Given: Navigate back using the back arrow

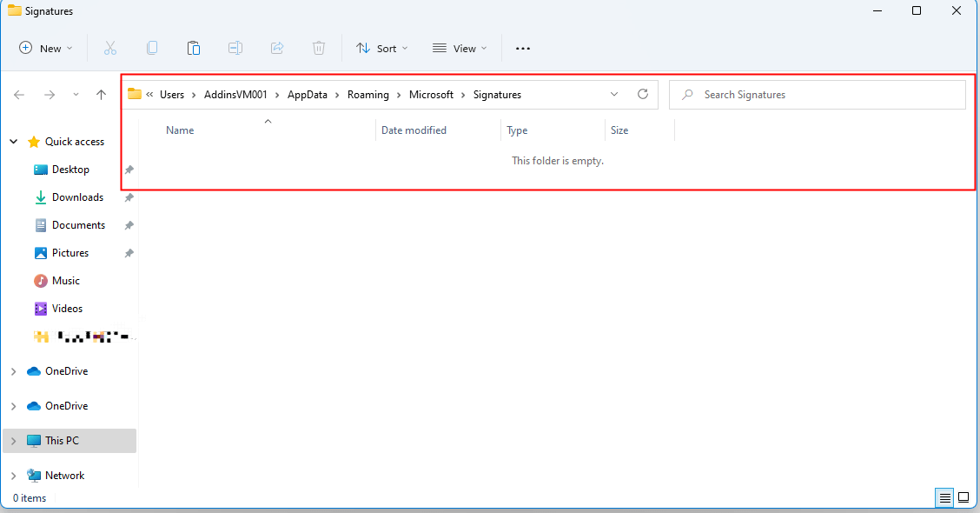Looking at the screenshot, I should point(19,94).
